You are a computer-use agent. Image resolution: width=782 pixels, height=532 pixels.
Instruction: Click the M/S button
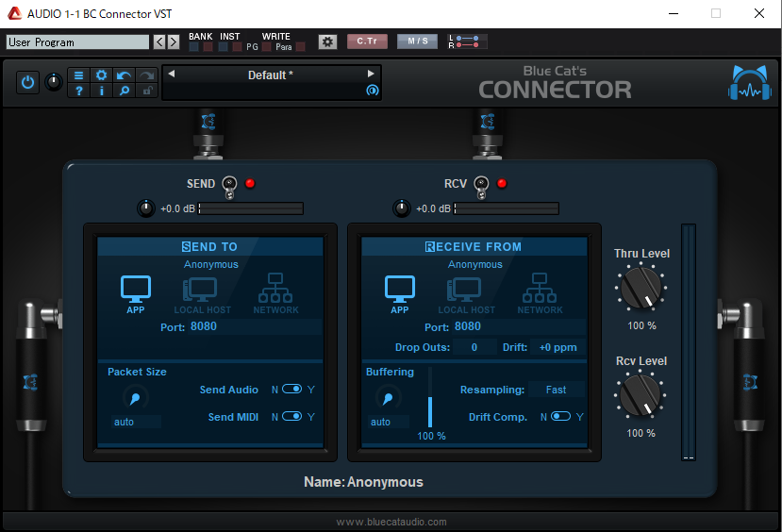418,42
